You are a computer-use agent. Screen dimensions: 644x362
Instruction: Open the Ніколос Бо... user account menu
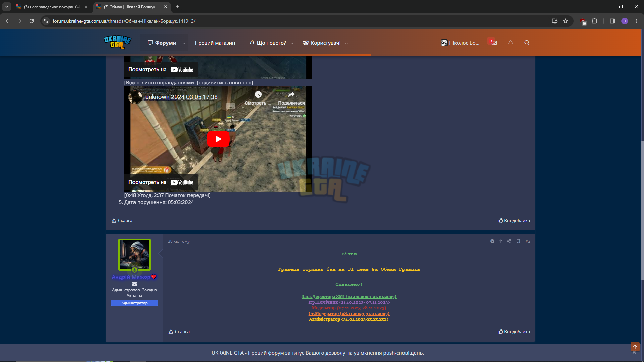pyautogui.click(x=460, y=43)
